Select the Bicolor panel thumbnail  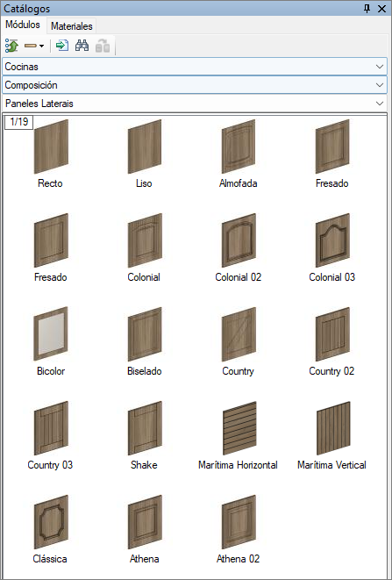51,334
